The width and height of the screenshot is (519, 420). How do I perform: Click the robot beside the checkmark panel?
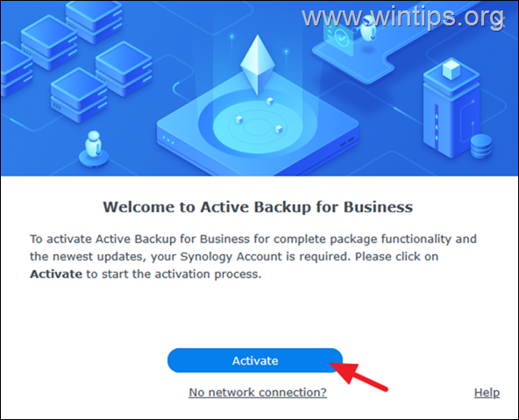[368, 29]
